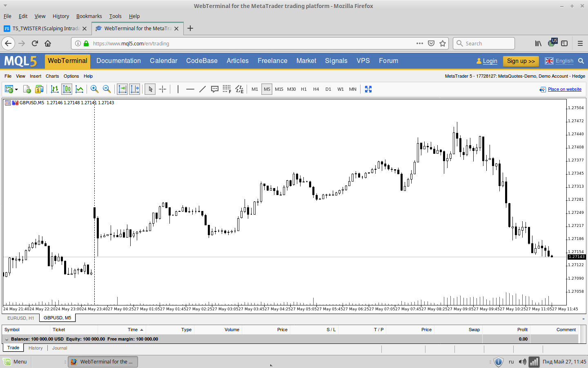Open the History tab in toolbox

[36, 348]
